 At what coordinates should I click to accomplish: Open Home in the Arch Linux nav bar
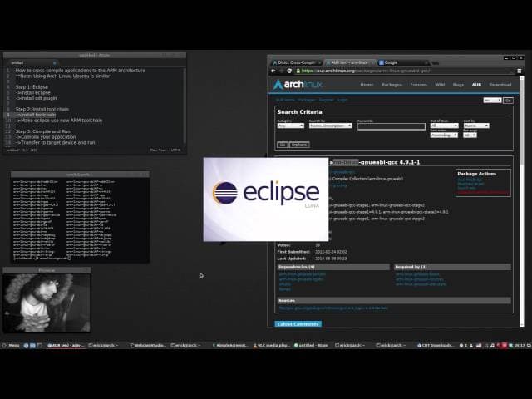(x=367, y=85)
